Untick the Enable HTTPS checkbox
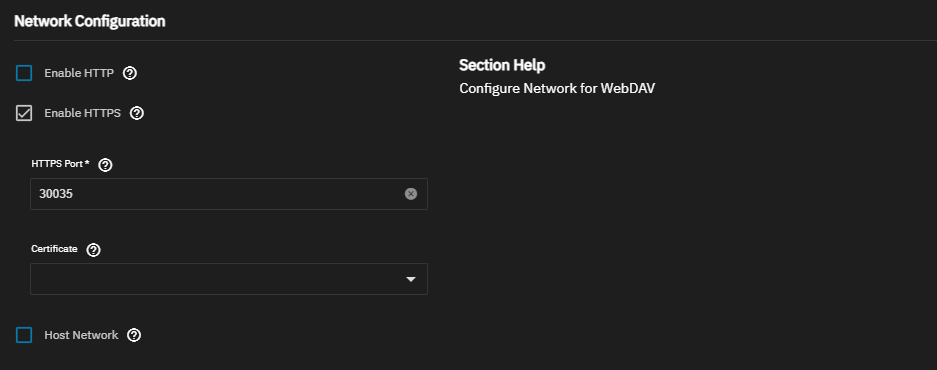Viewport: 937px width, 370px height. click(x=24, y=113)
